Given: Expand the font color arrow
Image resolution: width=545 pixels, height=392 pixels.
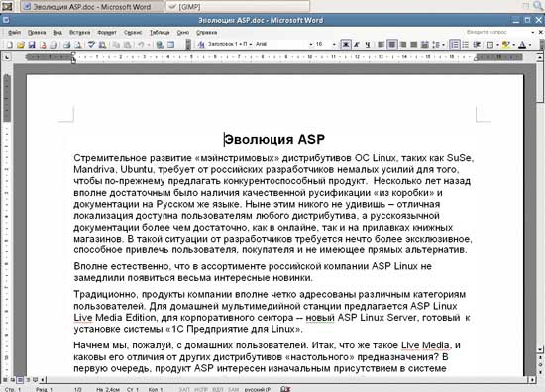Looking at the screenshot, I should [530, 45].
